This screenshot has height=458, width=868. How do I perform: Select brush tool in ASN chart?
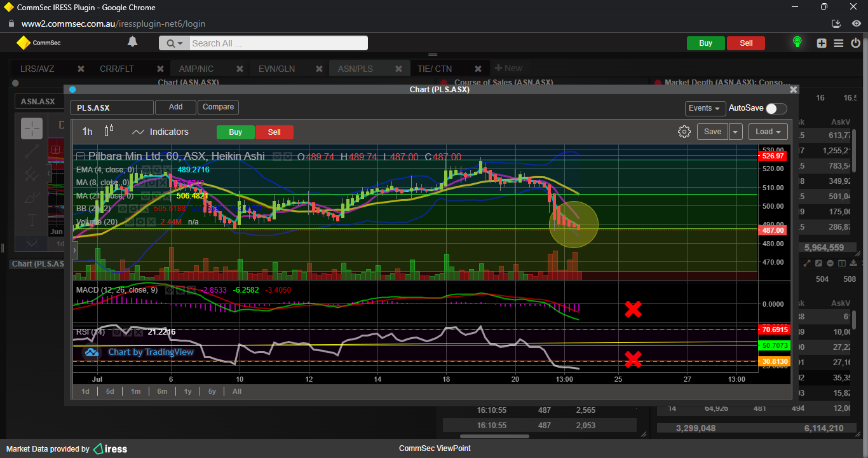pos(32,197)
